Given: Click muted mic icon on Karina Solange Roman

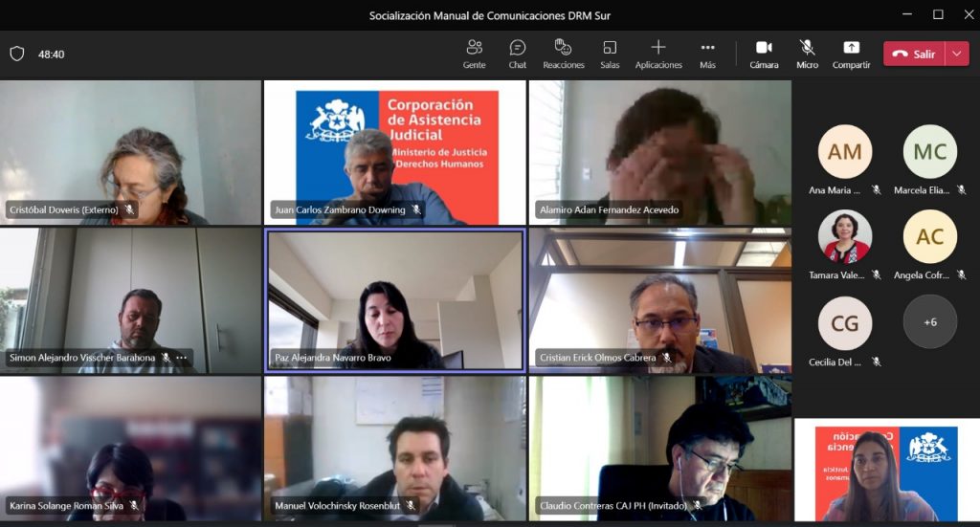Looking at the screenshot, I should [134, 506].
